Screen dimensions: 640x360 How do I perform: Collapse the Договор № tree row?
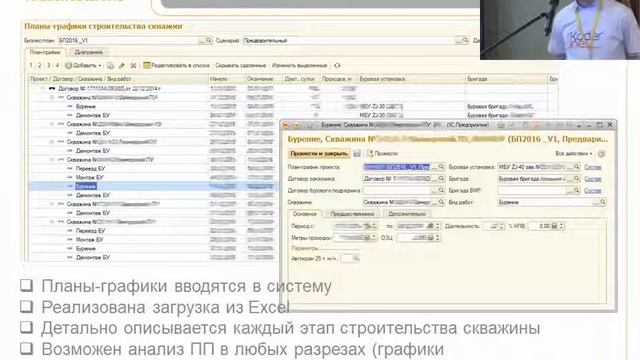pos(42,88)
